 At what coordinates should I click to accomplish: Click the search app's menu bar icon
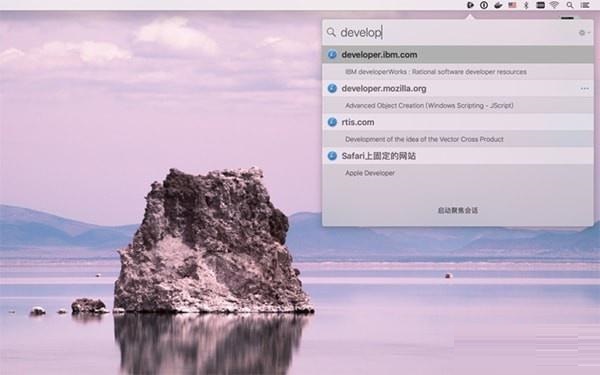click(470, 5)
